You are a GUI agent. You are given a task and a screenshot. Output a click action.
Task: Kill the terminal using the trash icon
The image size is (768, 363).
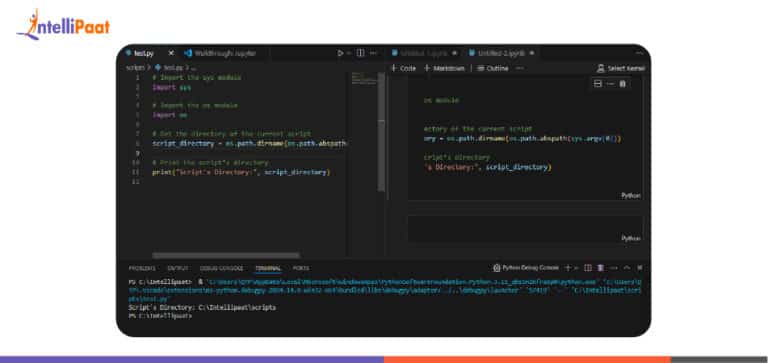click(x=600, y=268)
